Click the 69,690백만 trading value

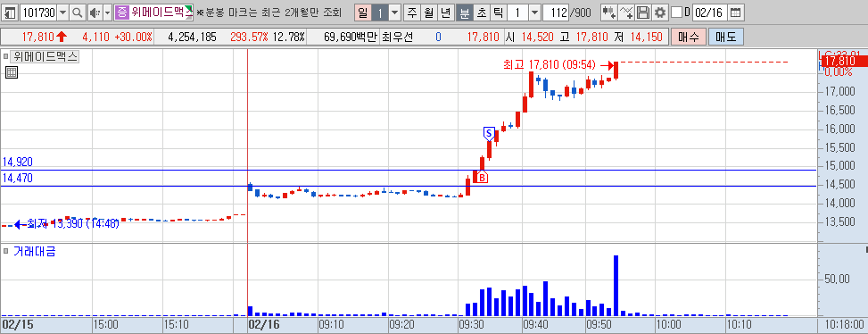(351, 38)
